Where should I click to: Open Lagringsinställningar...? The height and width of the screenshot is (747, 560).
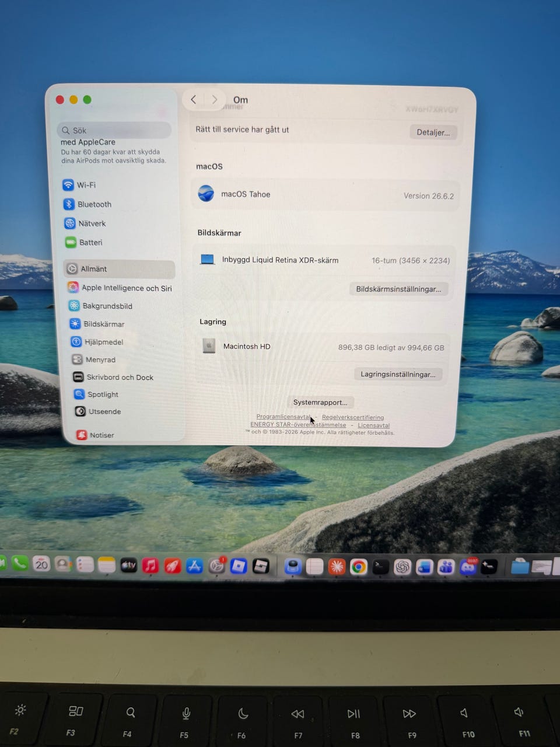pyautogui.click(x=398, y=374)
